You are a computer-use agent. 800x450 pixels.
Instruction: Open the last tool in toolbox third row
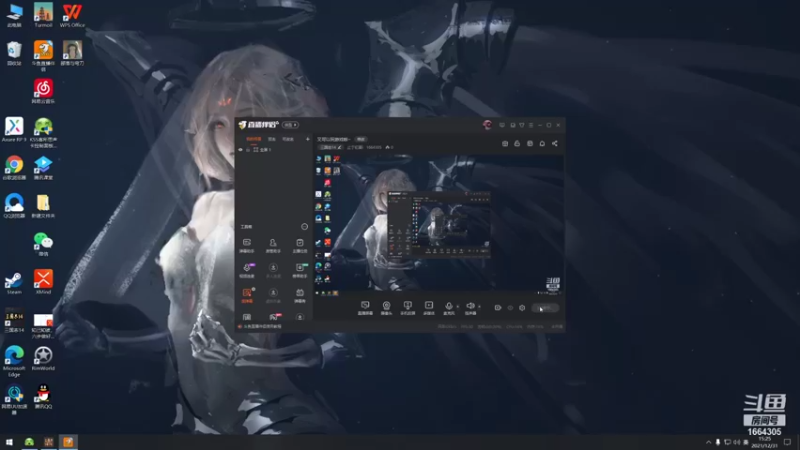[299, 295]
